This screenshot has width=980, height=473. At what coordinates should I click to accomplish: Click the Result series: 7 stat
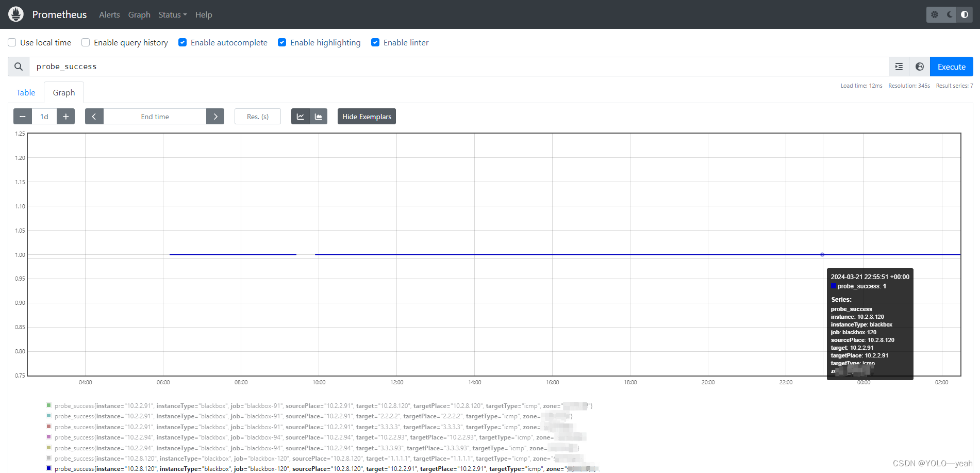(x=954, y=86)
